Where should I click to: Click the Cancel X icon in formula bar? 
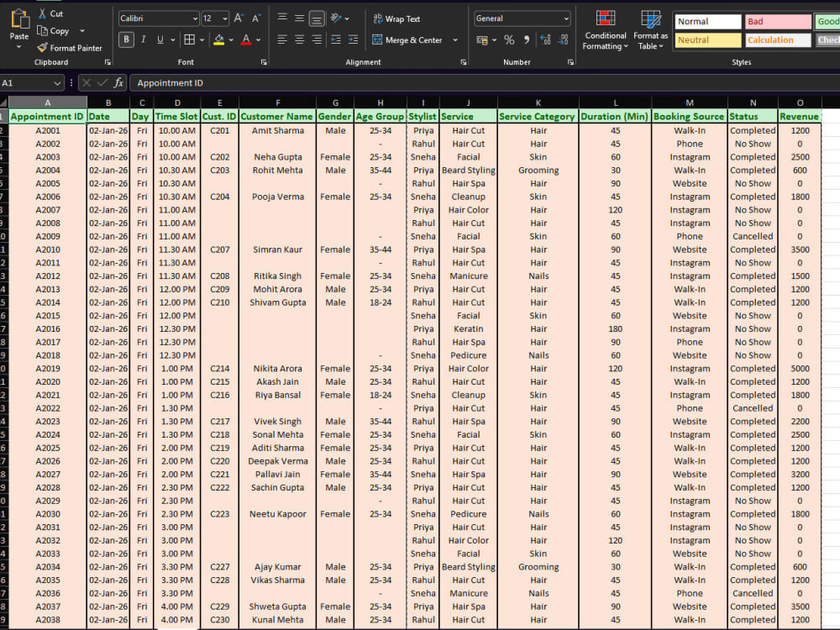tap(87, 83)
